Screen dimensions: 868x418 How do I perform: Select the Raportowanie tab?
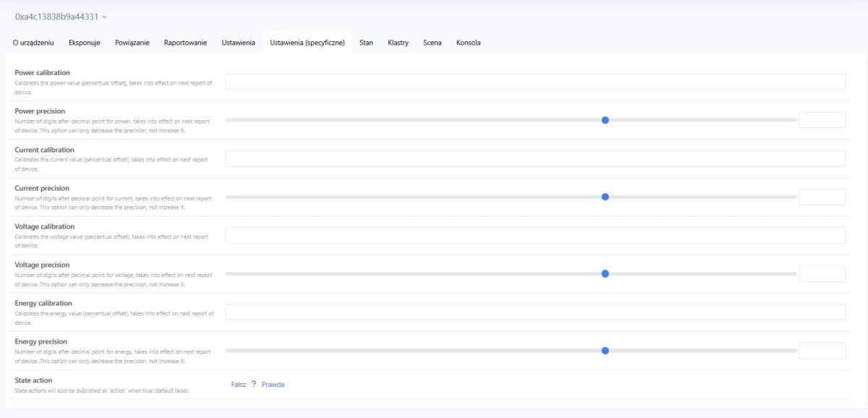coord(185,43)
